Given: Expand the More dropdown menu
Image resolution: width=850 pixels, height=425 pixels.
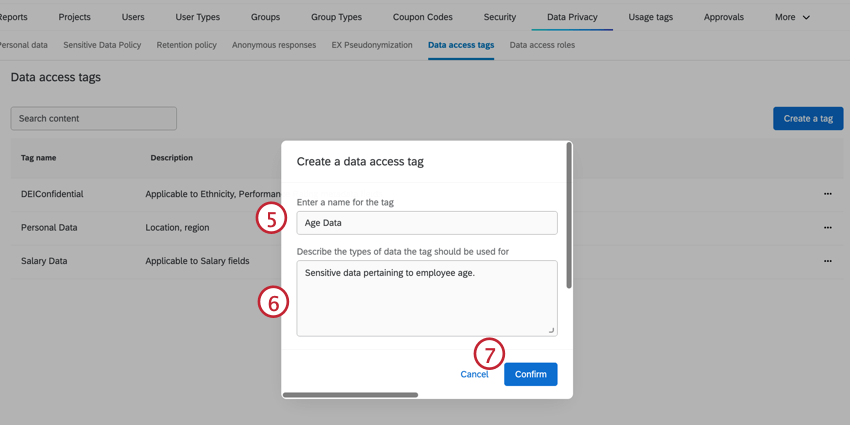Looking at the screenshot, I should [x=792, y=17].
